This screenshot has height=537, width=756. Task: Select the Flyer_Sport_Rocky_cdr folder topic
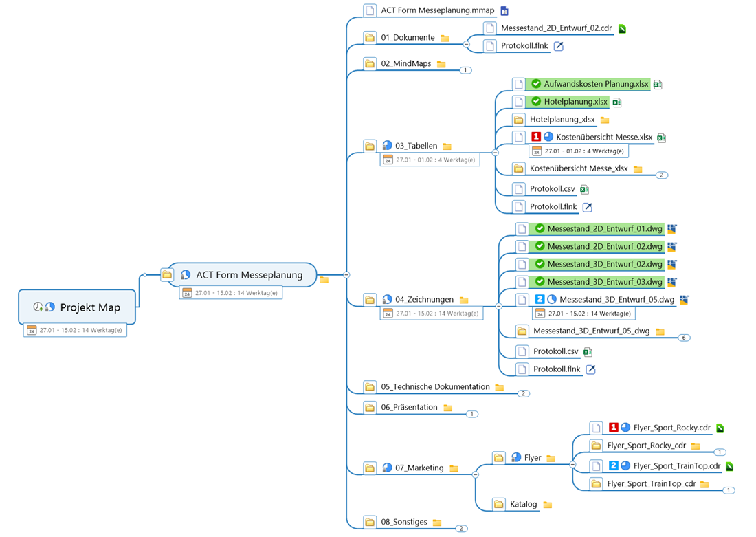[647, 446]
